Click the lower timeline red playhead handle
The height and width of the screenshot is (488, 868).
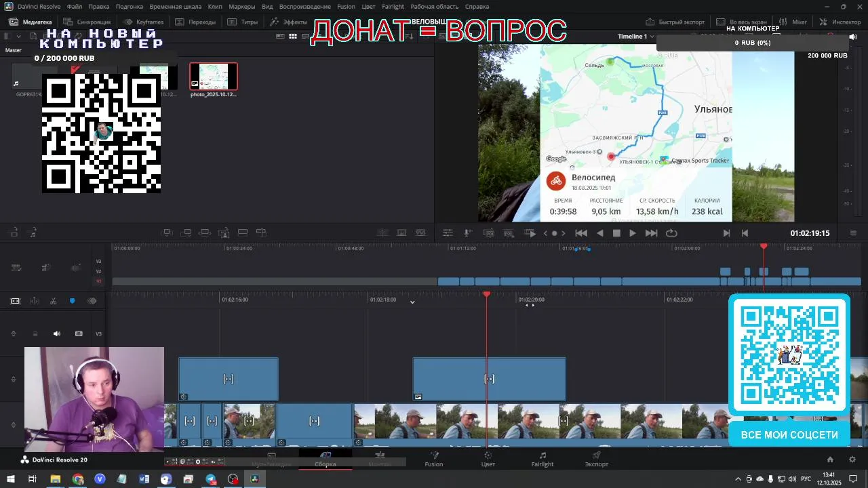[486, 294]
